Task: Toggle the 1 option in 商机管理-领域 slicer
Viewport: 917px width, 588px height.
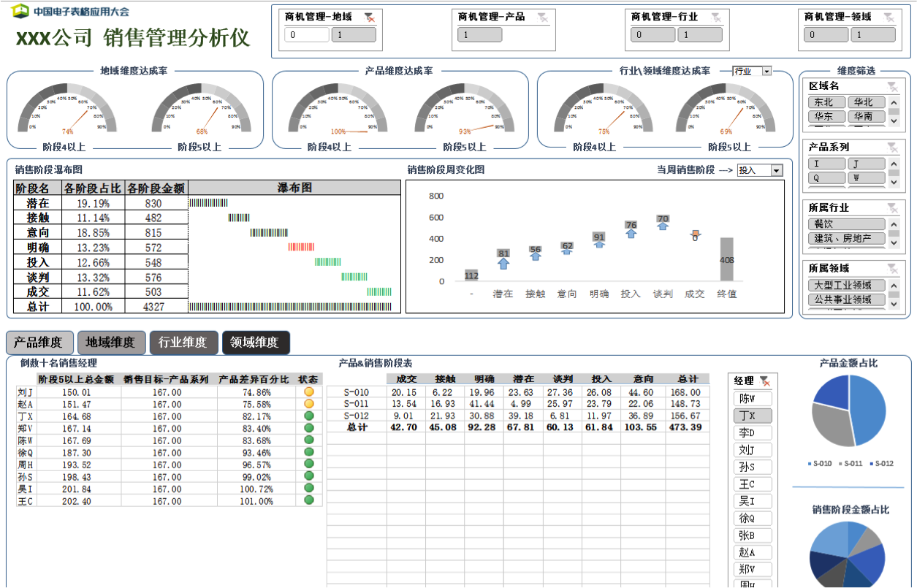Action: (x=872, y=35)
